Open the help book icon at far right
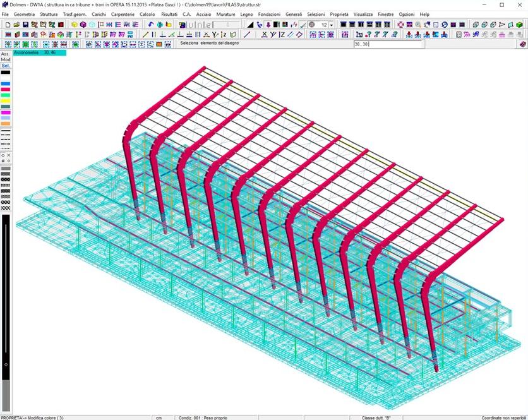Screen dimensions: 528x420 point(522,44)
